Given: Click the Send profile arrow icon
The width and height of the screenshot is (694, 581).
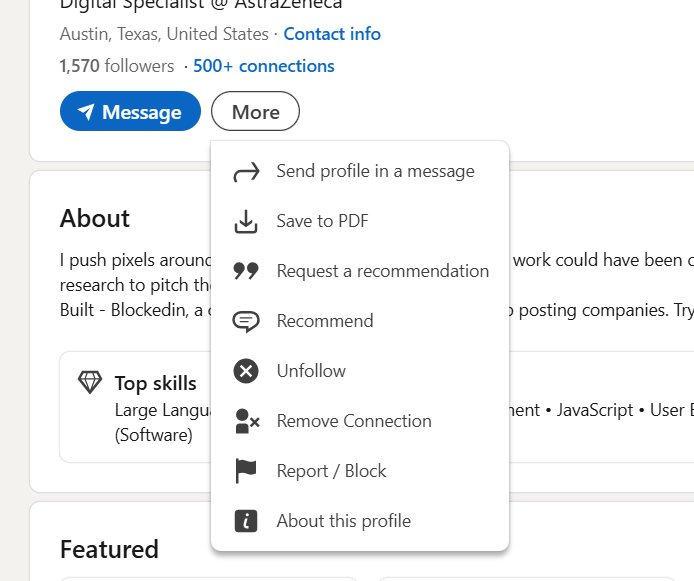Looking at the screenshot, I should (246, 172).
